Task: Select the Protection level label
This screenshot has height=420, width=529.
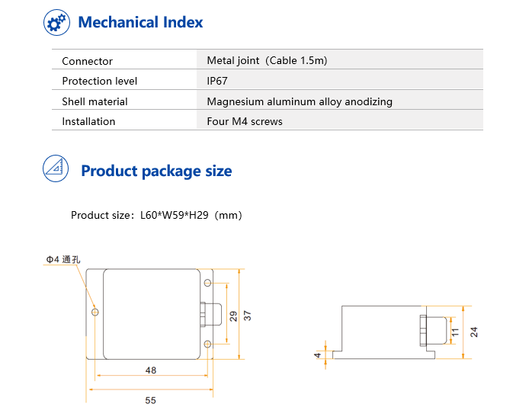Action: (x=99, y=81)
